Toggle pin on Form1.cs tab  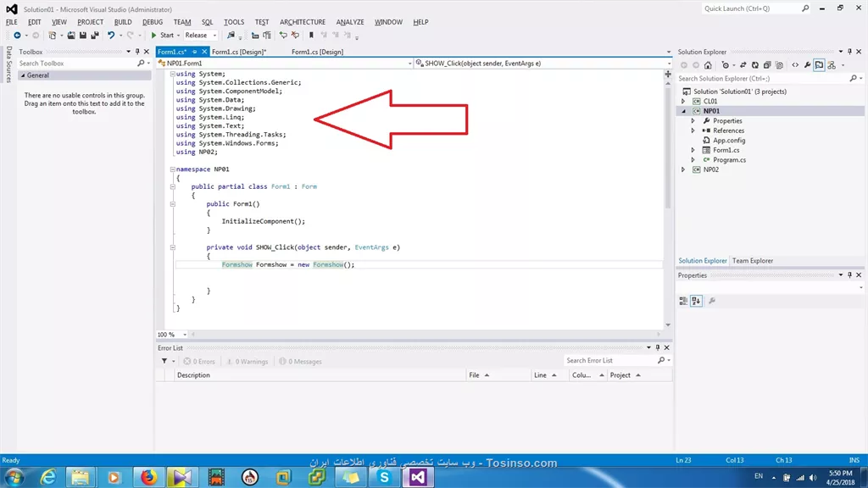(x=194, y=52)
